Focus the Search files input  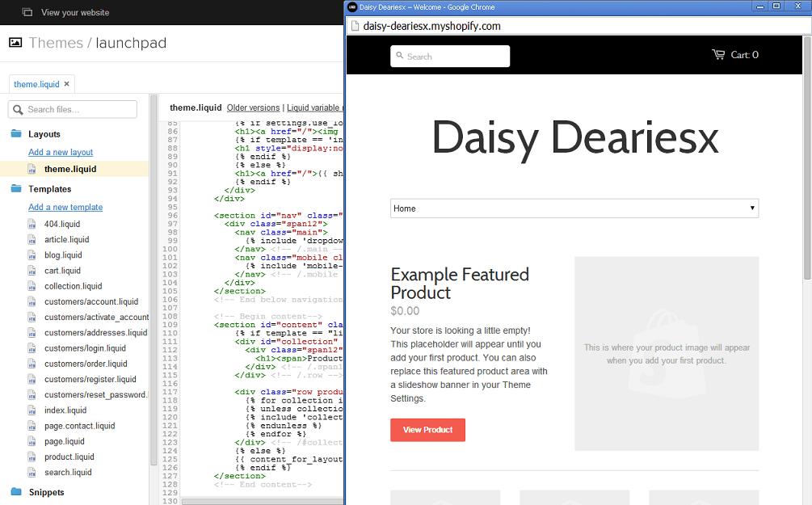click(x=73, y=109)
